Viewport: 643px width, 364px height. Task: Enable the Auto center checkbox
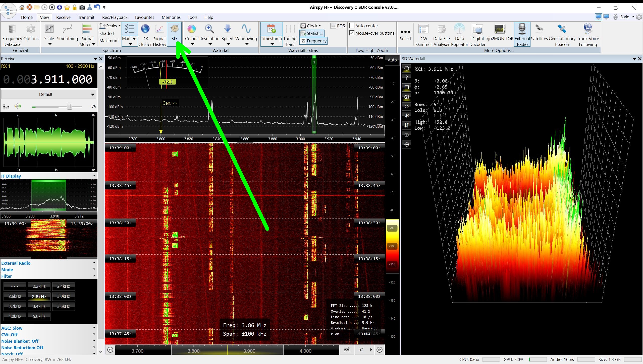pyautogui.click(x=352, y=26)
